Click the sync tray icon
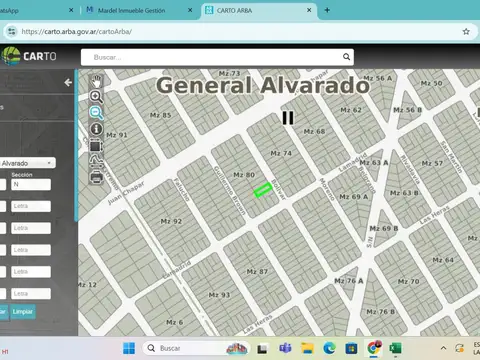The width and height of the screenshot is (480, 360). [459, 348]
